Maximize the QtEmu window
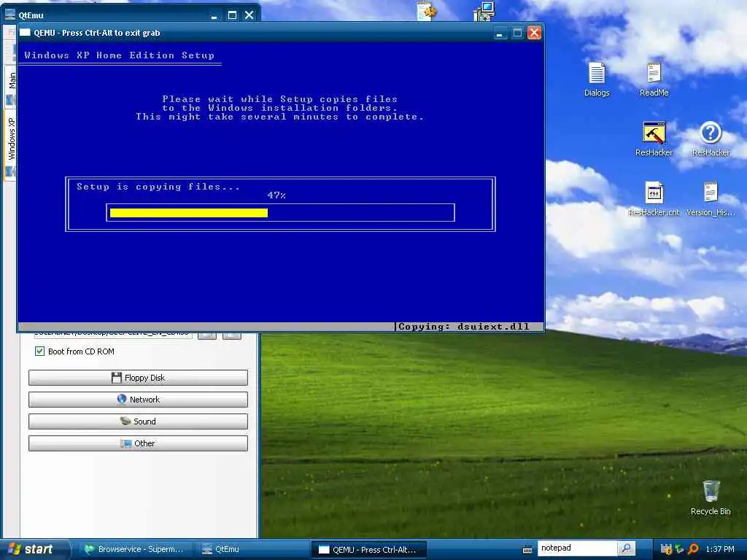The height and width of the screenshot is (560, 747). coord(232,15)
